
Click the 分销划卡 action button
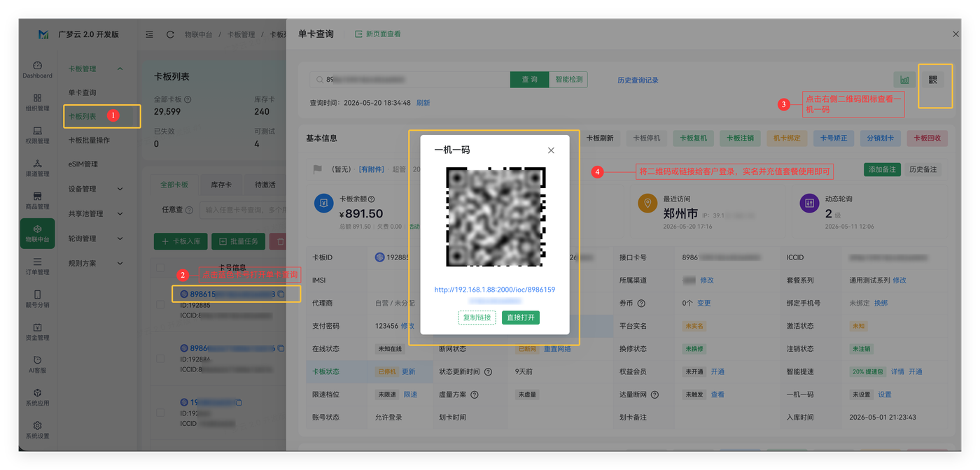[881, 138]
